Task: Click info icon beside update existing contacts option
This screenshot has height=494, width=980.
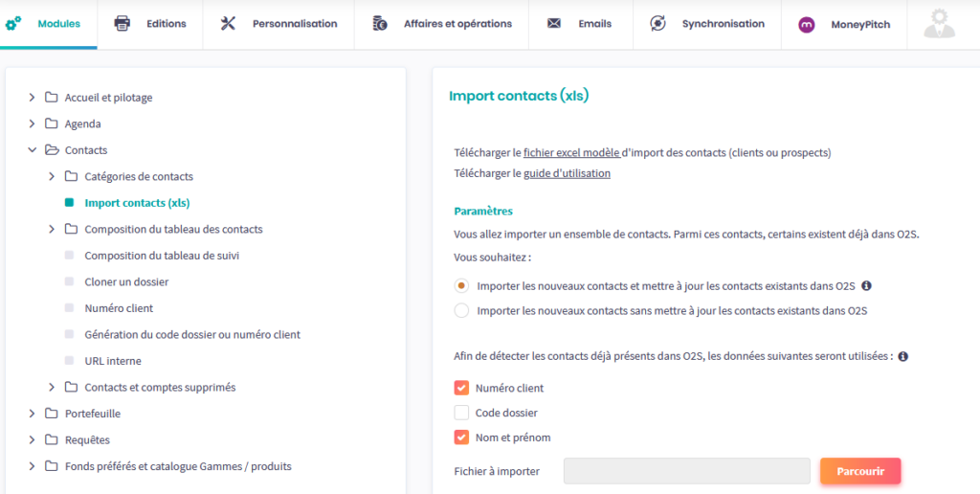Action: coord(866,285)
